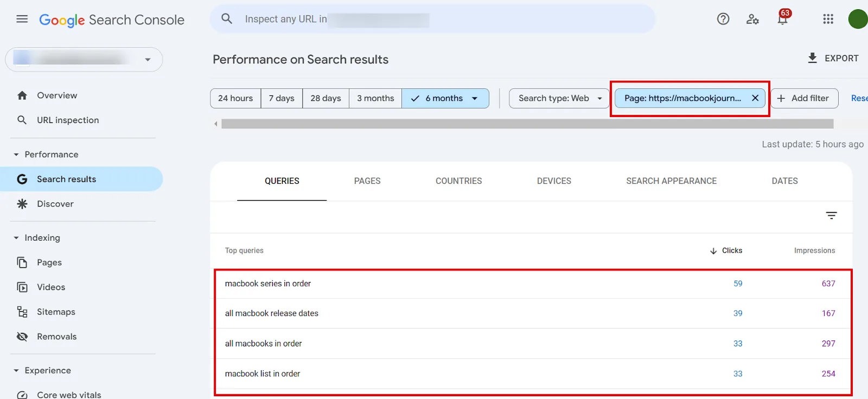The width and height of the screenshot is (868, 399).
Task: Click the Export download icon
Action: 812,58
